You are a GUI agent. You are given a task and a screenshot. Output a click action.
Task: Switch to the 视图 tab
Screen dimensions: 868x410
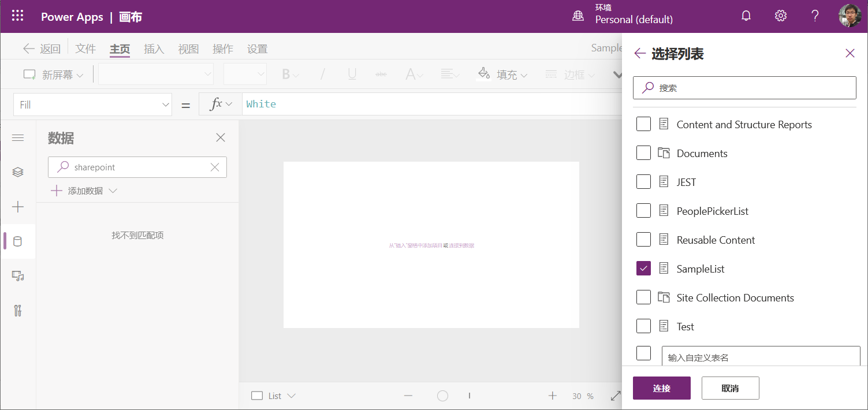[188, 49]
